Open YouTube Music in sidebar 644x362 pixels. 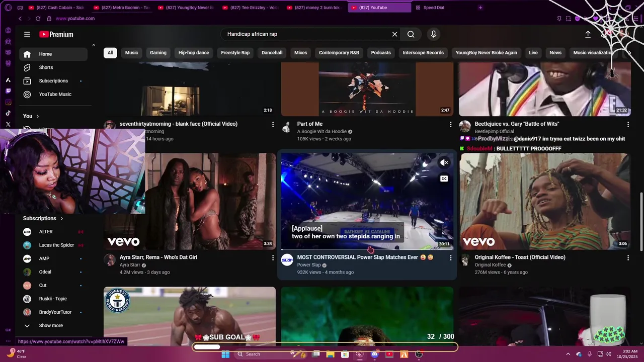[x=53, y=95]
